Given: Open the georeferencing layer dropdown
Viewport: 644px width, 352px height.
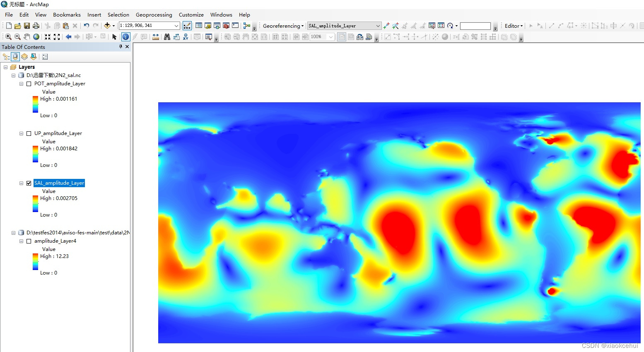Looking at the screenshot, I should (377, 26).
